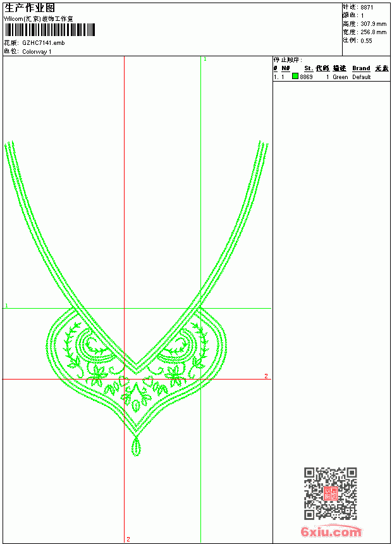This screenshot has height=544, width=392.
Task: Select the stitch count value 8871
Action: 367,8
